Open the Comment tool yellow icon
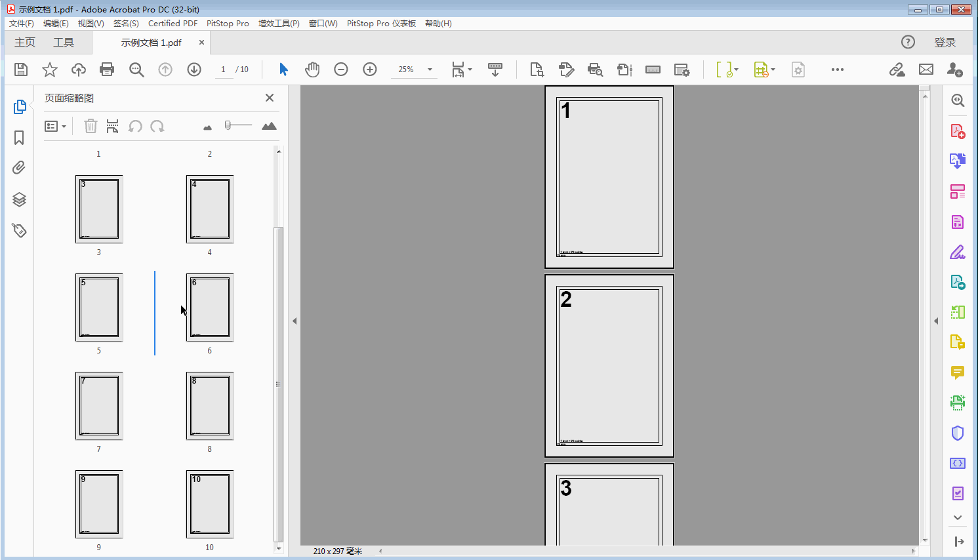Screen dimensions: 978x560 [x=958, y=372]
